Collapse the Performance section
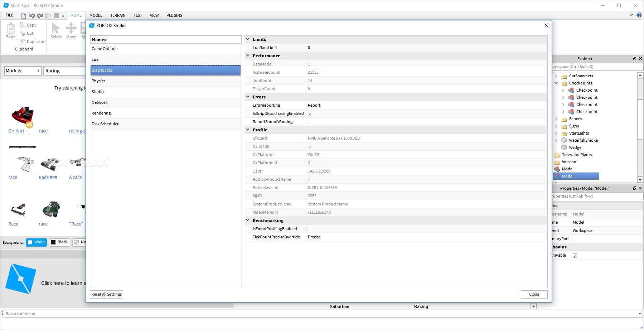This screenshot has width=644, height=330. click(x=247, y=55)
